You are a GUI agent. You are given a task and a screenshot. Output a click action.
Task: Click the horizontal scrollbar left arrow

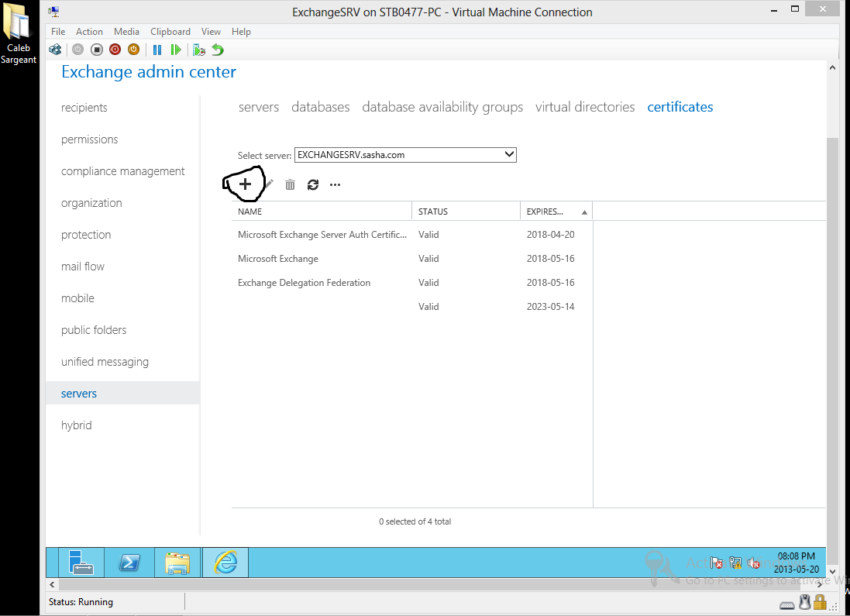52,584
